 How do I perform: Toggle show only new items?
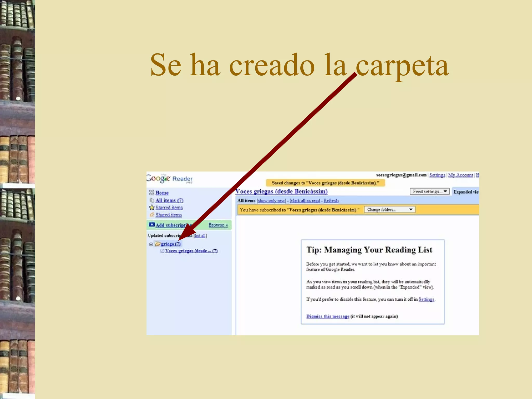click(x=271, y=201)
